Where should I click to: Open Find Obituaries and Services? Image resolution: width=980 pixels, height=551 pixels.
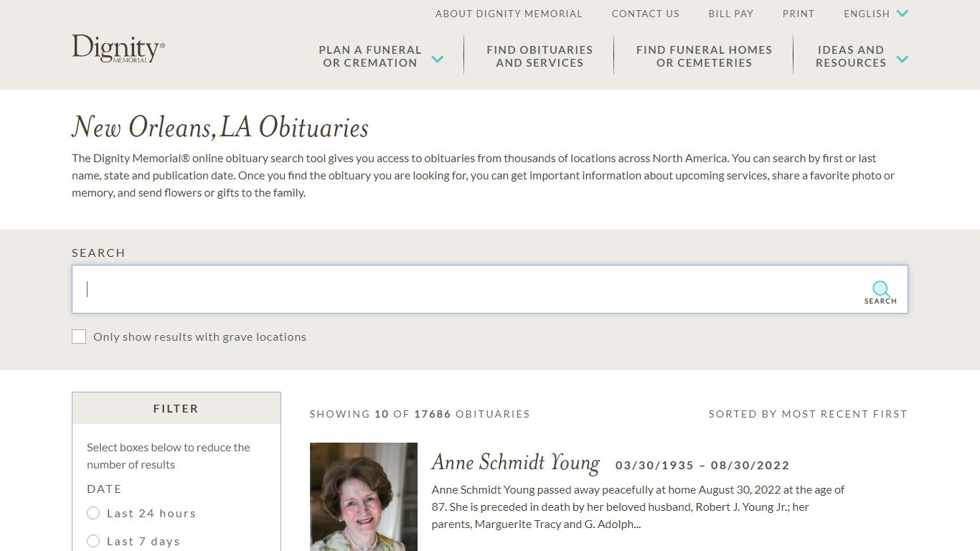click(x=540, y=56)
